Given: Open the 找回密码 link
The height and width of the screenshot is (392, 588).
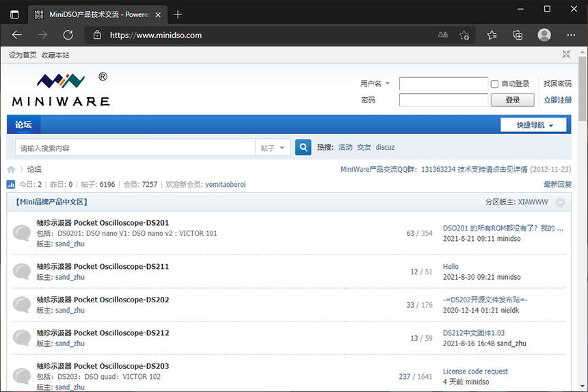Looking at the screenshot, I should click(x=558, y=83).
